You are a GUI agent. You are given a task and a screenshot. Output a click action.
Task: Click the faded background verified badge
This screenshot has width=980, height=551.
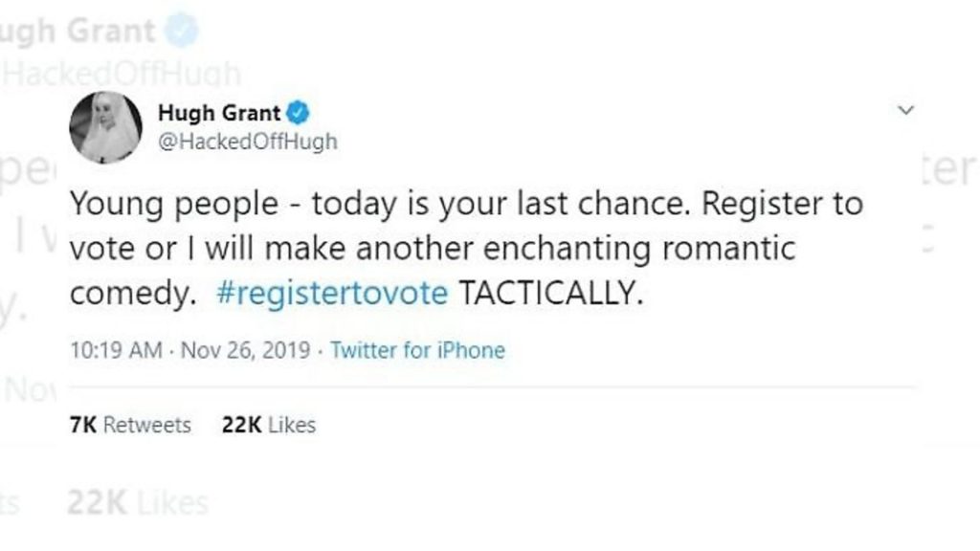pyautogui.click(x=181, y=30)
